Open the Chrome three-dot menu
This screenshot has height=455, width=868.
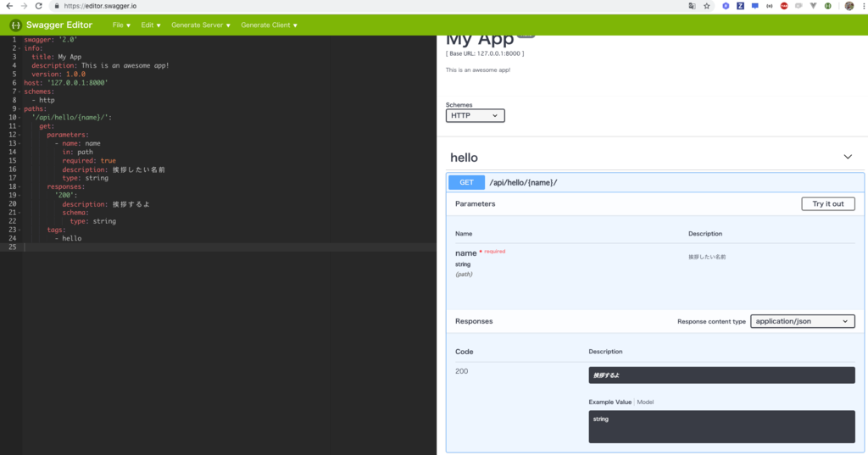864,6
